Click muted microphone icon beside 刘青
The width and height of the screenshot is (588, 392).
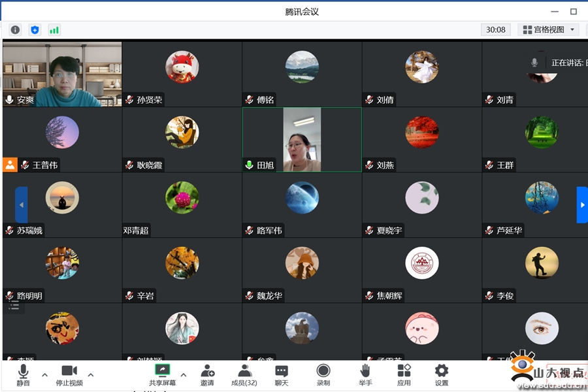489,99
